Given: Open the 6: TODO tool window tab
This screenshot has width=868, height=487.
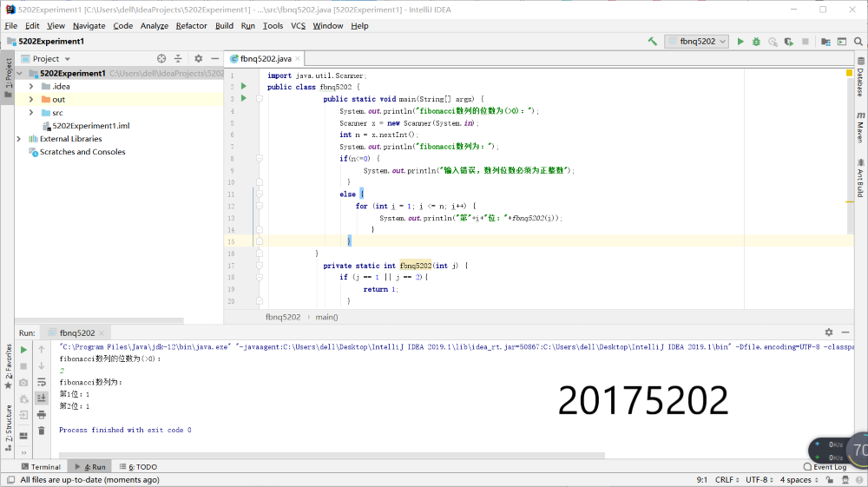Looking at the screenshot, I should tap(138, 467).
